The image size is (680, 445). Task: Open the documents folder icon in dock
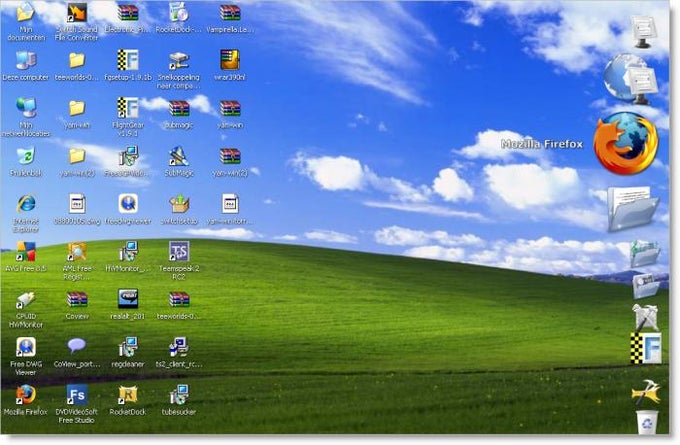632,209
